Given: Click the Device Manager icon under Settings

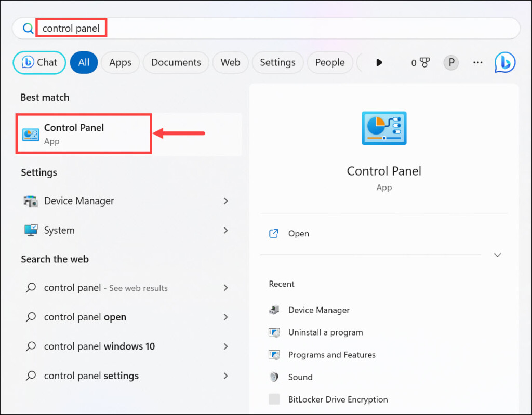Looking at the screenshot, I should coord(31,201).
